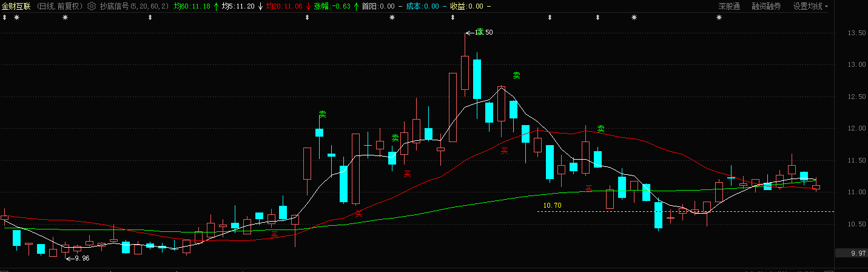This screenshot has width=868, height=272.
Task: Click the rightmost up-down arrow event marker
Action: (x=597, y=18)
